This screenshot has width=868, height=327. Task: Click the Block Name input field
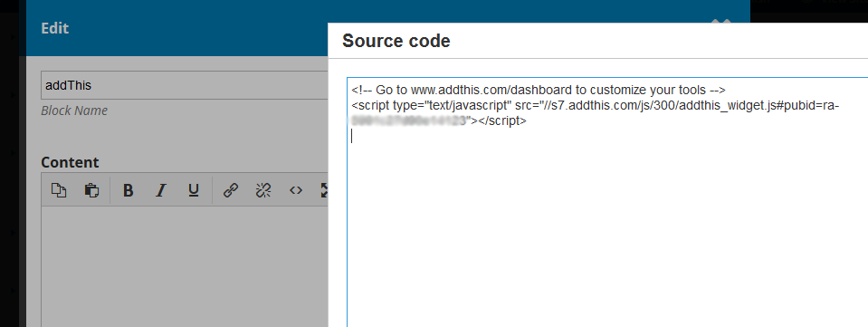185,85
